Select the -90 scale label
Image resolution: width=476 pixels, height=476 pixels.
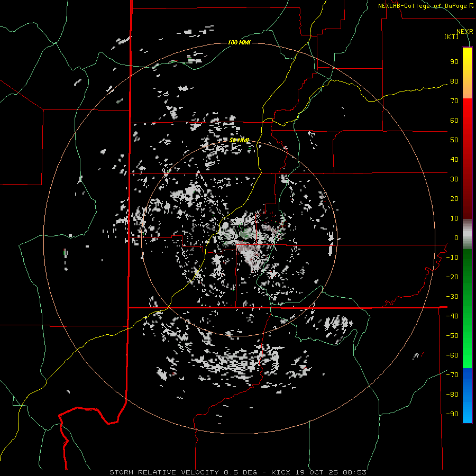pyautogui.click(x=452, y=414)
